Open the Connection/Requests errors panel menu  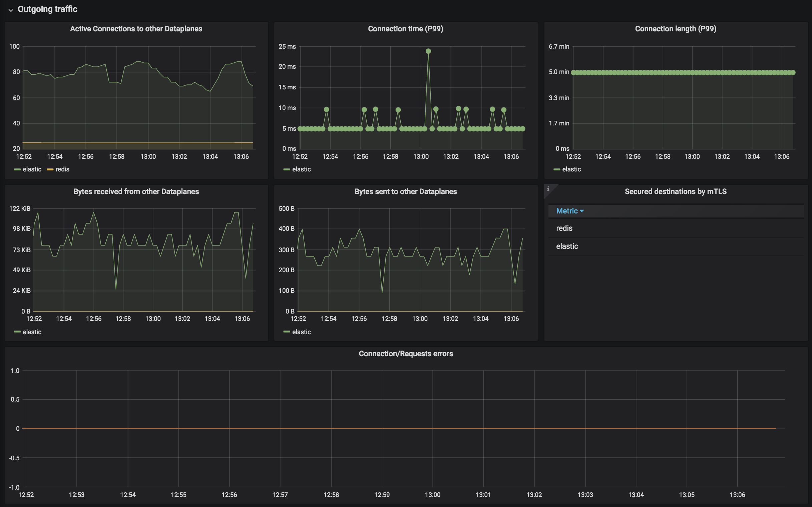click(406, 354)
